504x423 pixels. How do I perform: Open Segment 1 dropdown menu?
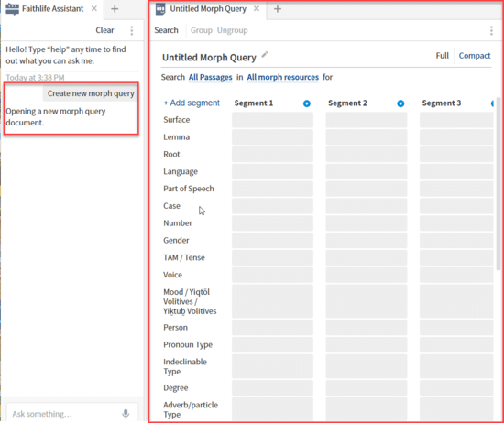(307, 103)
